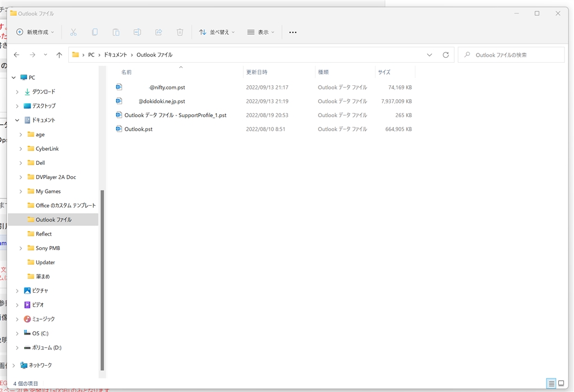Open the three-dot more options menu
Viewport: 574px width, 392px height.
[x=293, y=32]
